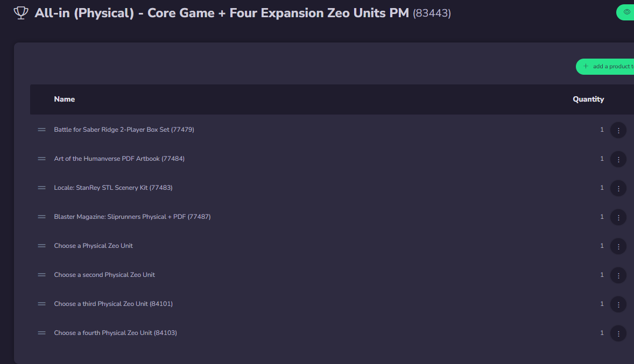
Task: Open three-dot menu for Blaster Magazine: Sliprunners
Action: tap(618, 217)
